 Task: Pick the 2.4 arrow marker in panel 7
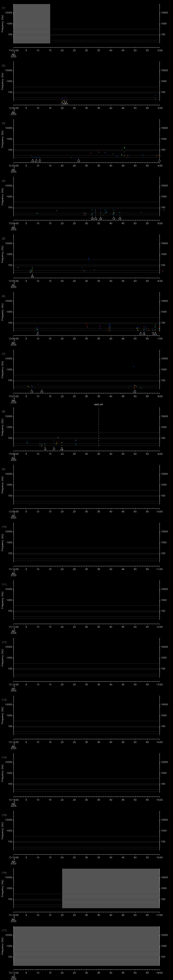pos(41,391)
